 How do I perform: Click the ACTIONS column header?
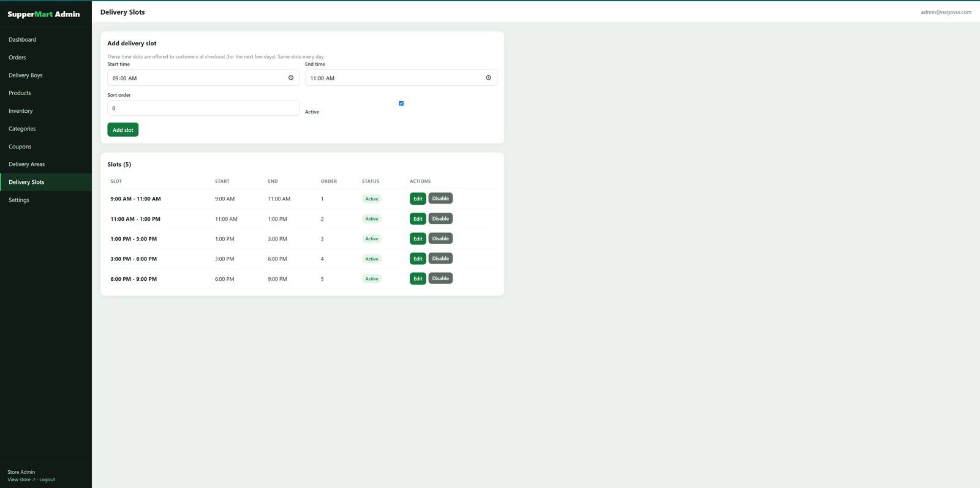pos(420,181)
